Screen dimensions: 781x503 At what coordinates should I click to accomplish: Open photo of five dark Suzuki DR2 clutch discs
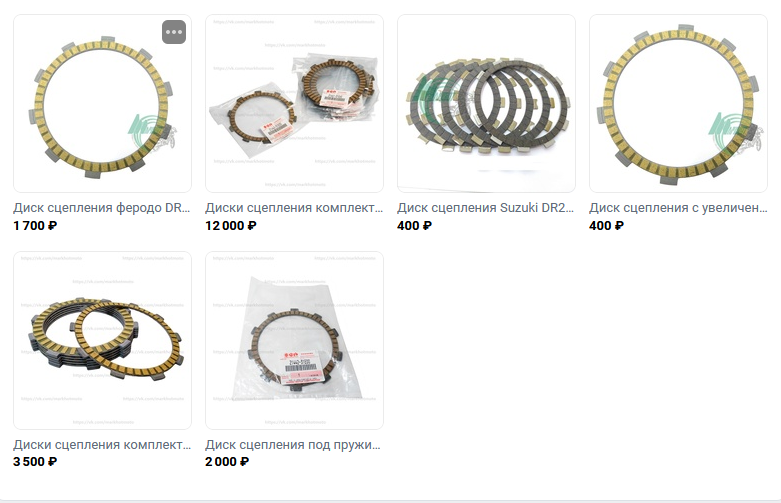click(486, 103)
